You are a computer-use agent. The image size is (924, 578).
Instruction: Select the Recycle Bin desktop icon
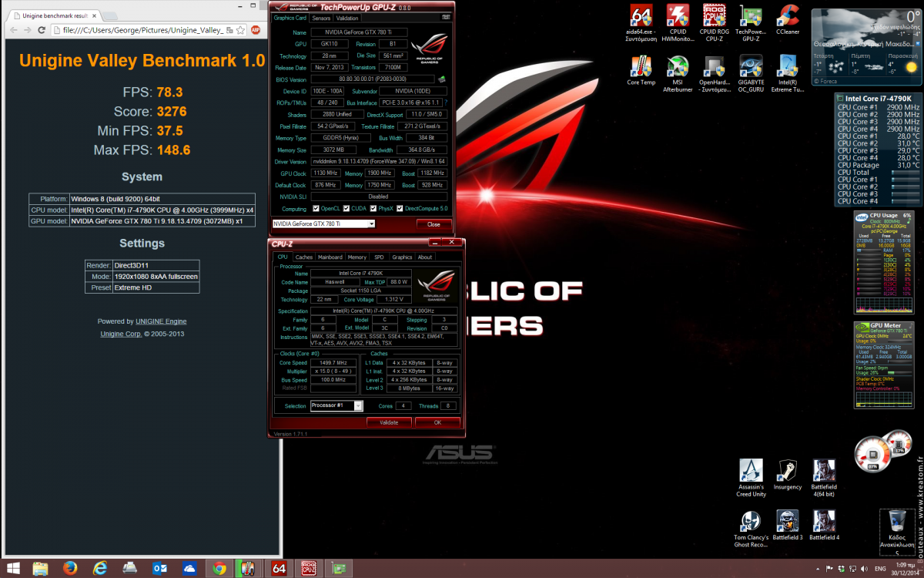(897, 533)
